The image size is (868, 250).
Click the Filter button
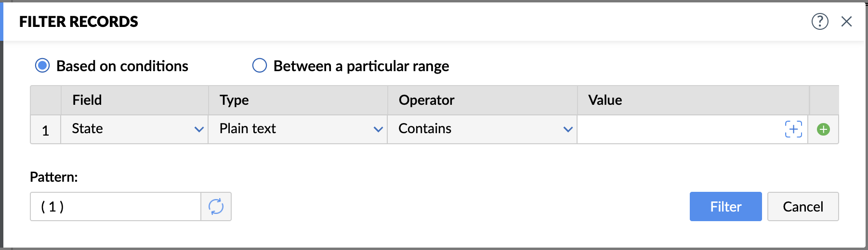coord(725,207)
